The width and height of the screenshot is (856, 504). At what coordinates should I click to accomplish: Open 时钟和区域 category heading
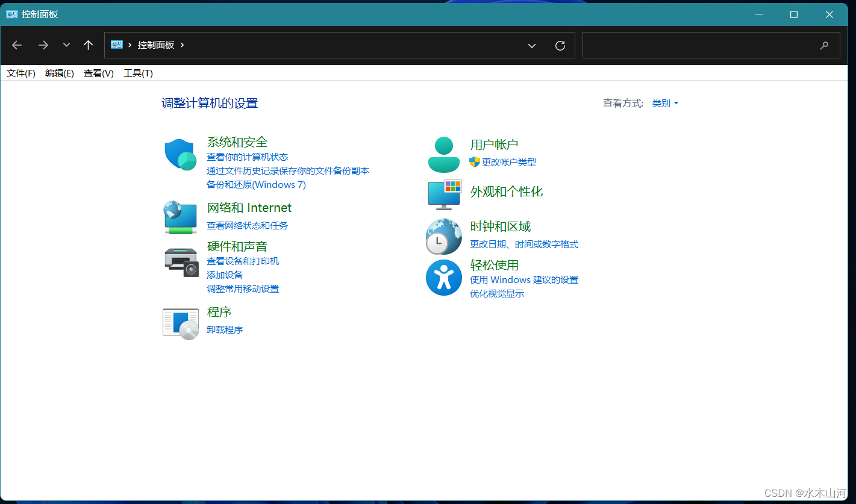point(501,226)
